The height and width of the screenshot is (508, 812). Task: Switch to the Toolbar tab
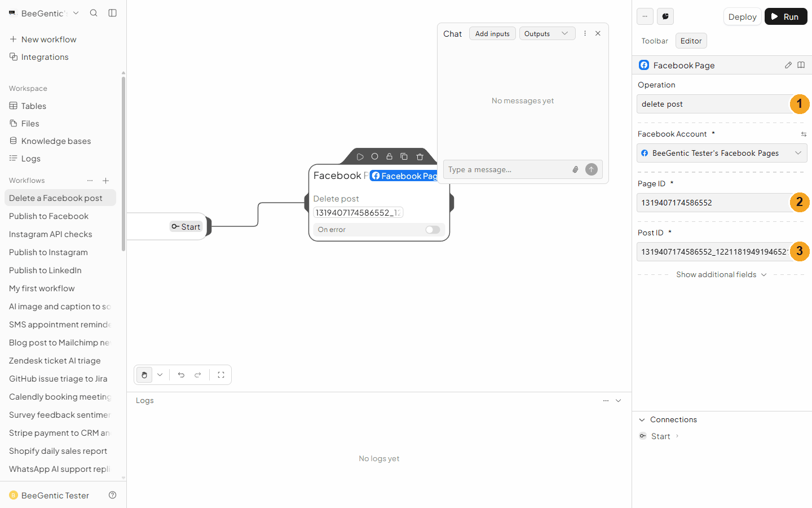(x=655, y=41)
